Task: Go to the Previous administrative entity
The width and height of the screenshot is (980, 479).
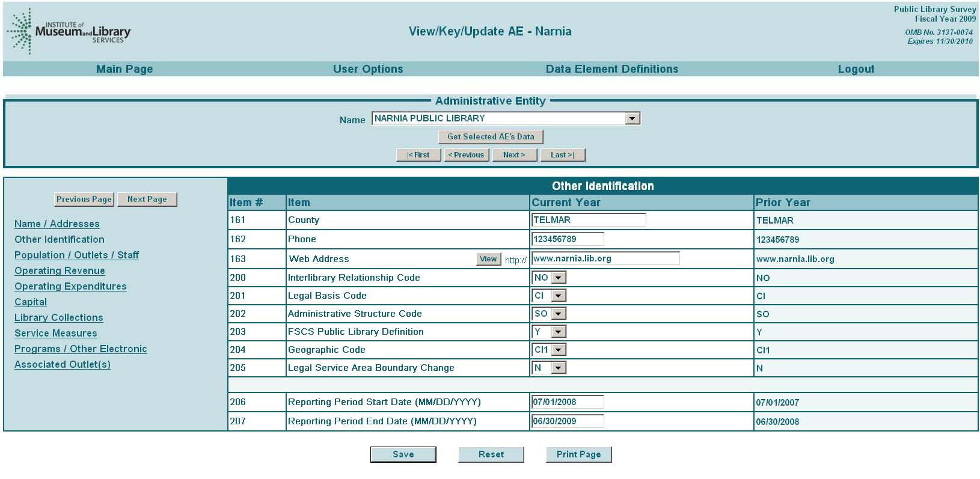Action: [467, 155]
